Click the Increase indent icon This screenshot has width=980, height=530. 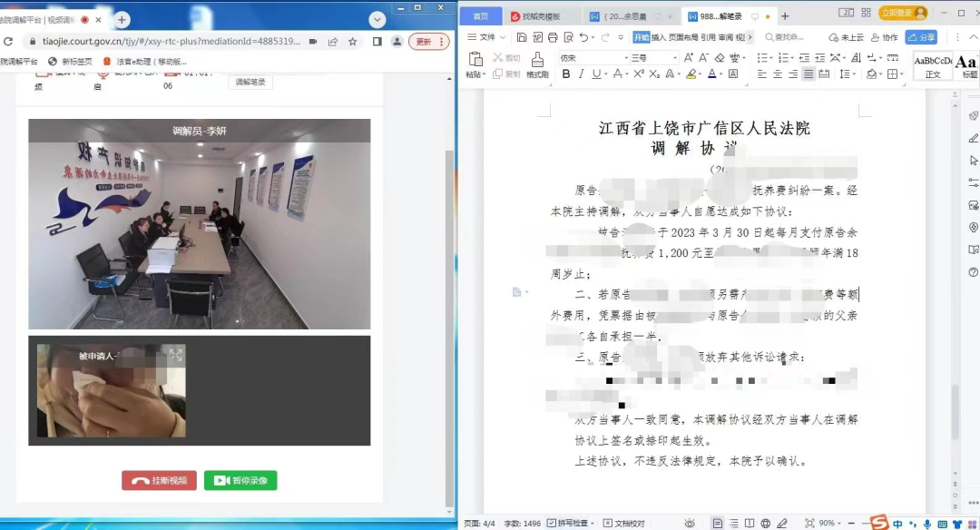pos(820,57)
